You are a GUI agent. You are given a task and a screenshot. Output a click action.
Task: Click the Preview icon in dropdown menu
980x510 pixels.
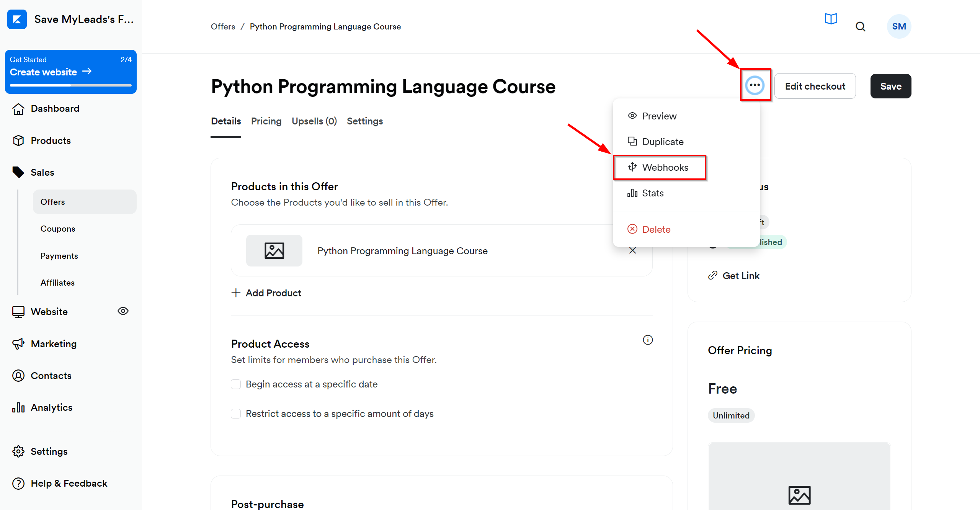click(x=632, y=115)
